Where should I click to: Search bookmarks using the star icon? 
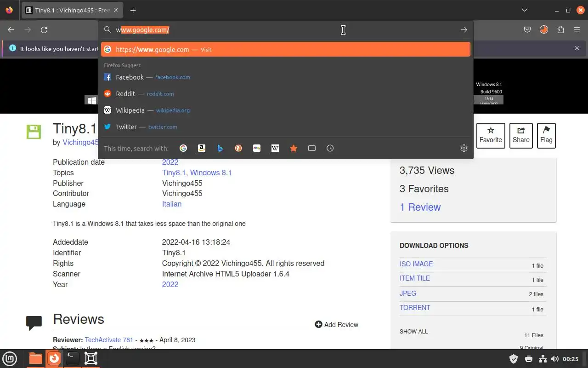[x=294, y=148]
